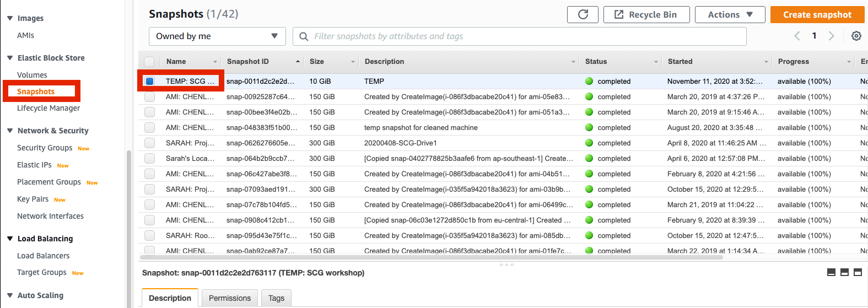Open table preferences gear icon

[x=856, y=36]
